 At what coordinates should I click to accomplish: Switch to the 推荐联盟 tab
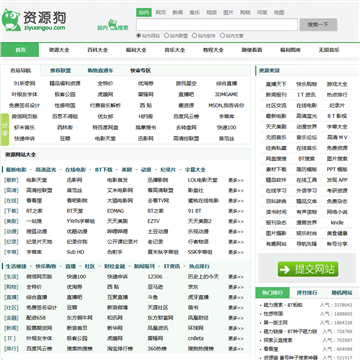(x=60, y=71)
